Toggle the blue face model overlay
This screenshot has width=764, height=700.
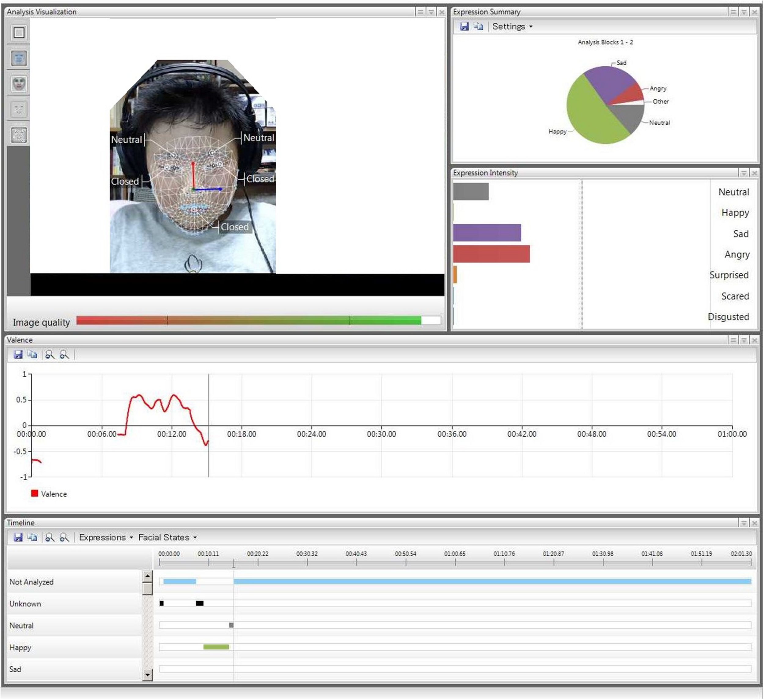(19, 58)
